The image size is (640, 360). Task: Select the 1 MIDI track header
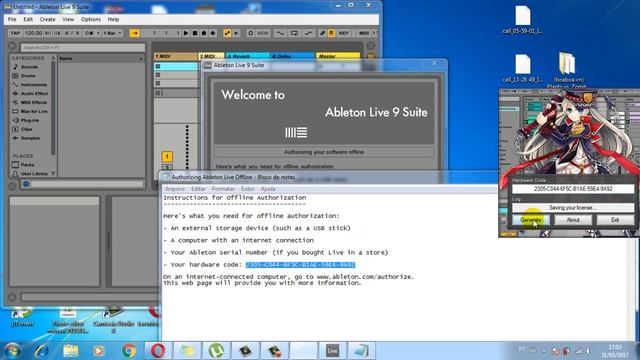[175, 56]
